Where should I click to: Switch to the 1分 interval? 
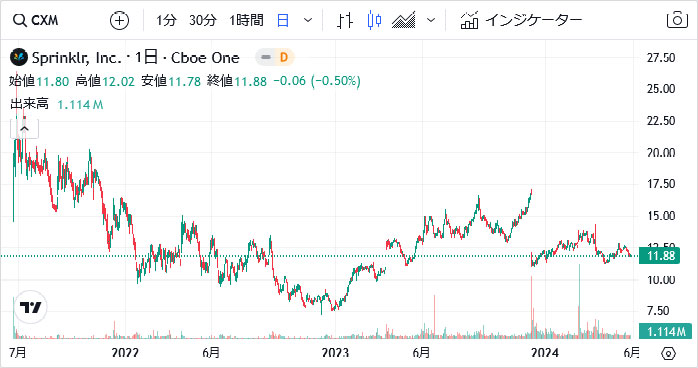point(166,20)
